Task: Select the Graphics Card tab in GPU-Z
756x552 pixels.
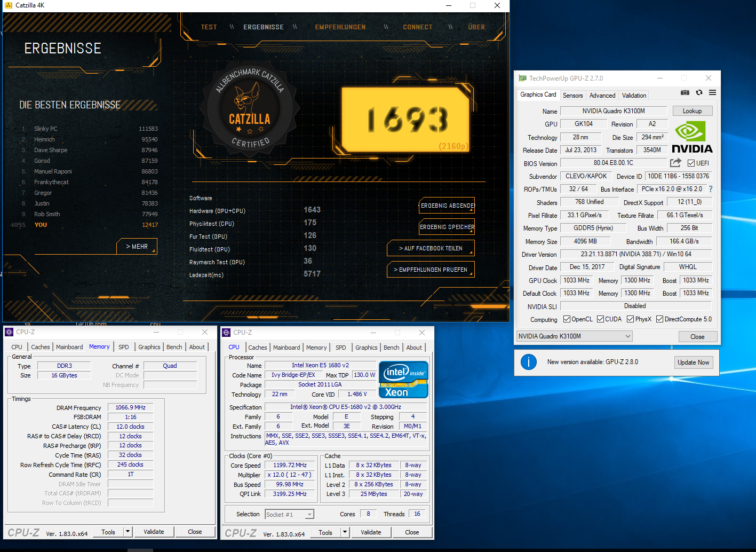Action: pyautogui.click(x=538, y=94)
